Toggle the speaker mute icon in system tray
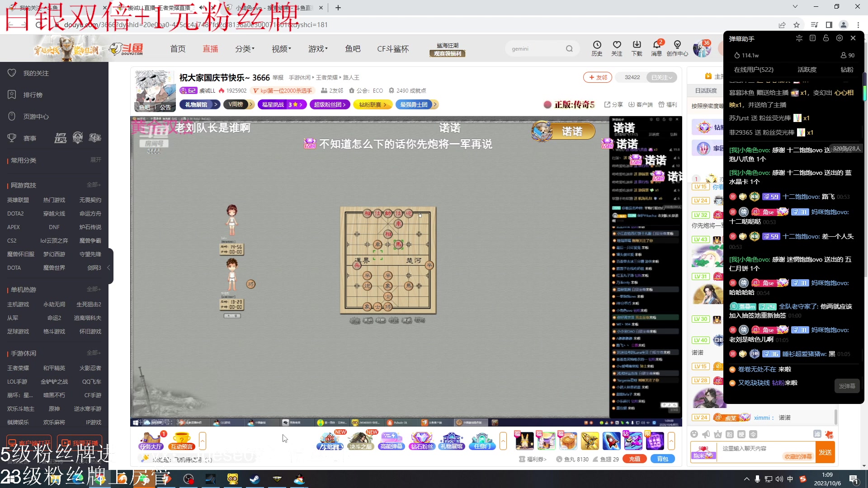Screen dimensions: 868x488 click(778, 479)
